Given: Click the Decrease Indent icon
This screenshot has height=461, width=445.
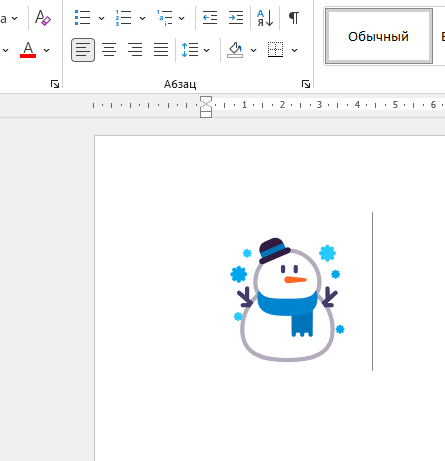Looking at the screenshot, I should [x=210, y=18].
